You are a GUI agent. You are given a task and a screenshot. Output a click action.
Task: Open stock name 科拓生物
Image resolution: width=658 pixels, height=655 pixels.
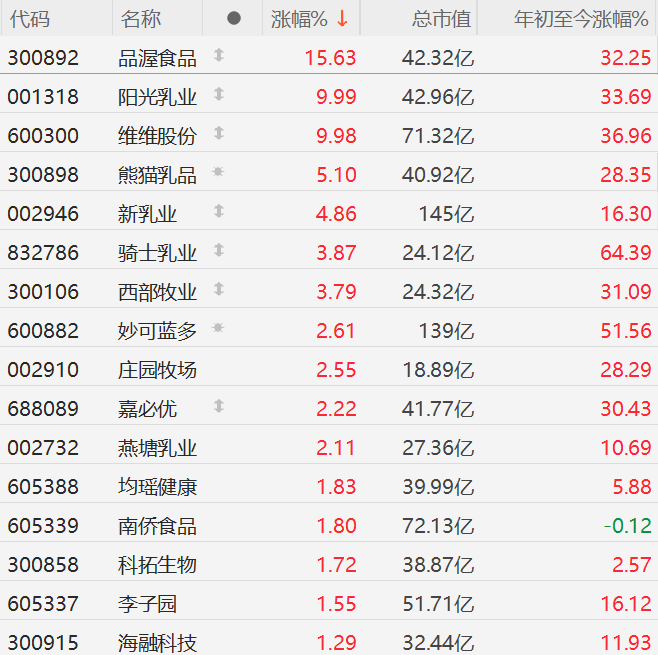[x=157, y=565]
